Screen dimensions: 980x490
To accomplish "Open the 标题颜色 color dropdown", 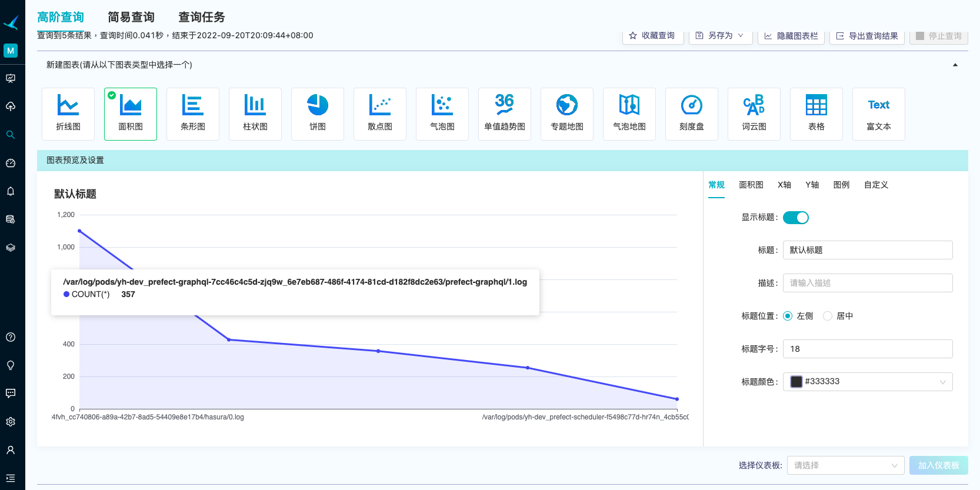I will pos(868,382).
